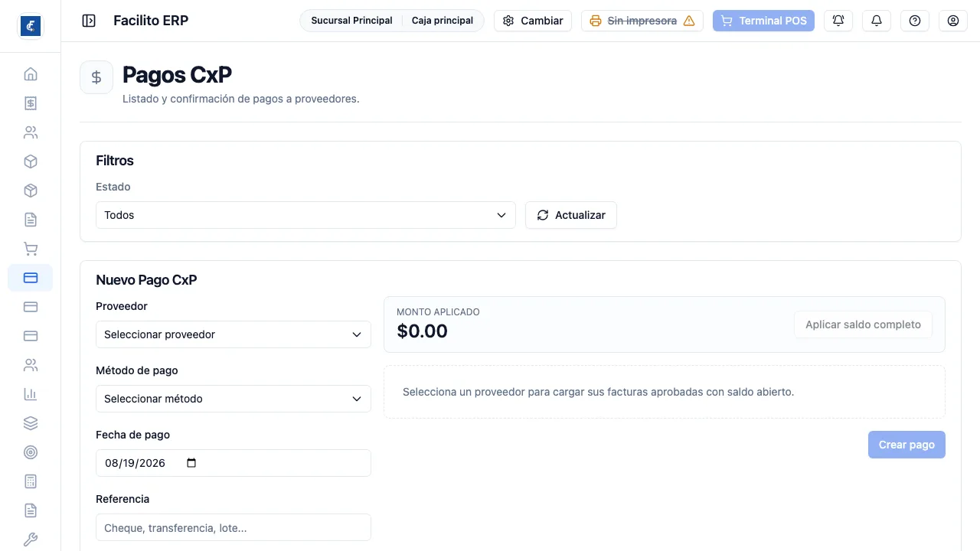Open the Seleccionar método dropdown
This screenshot has width=980, height=551.
click(x=234, y=399)
